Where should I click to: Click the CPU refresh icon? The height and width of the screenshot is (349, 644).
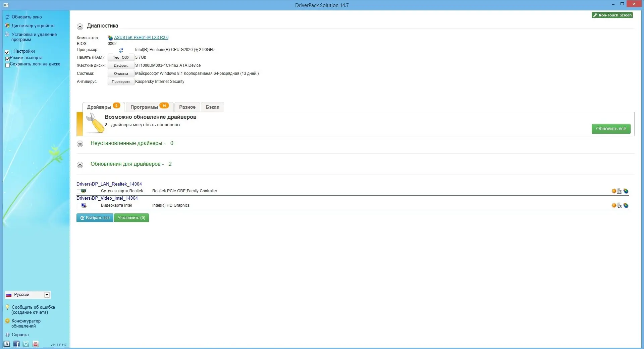pos(121,50)
